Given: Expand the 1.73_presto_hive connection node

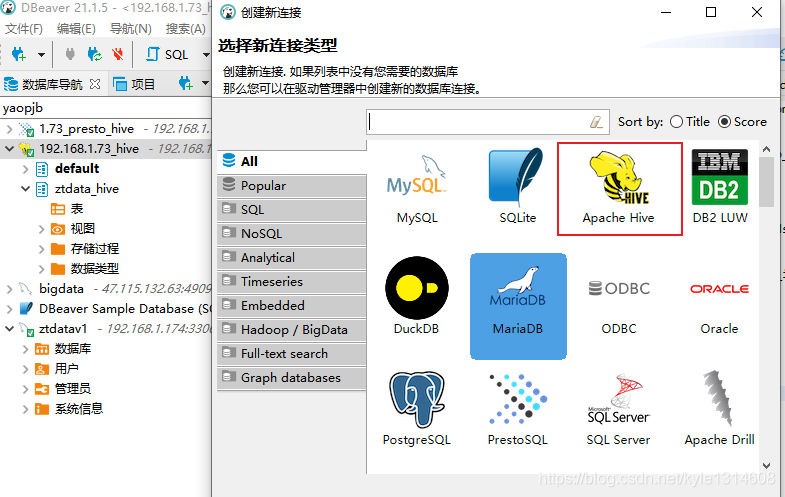Looking at the screenshot, I should 10,129.
